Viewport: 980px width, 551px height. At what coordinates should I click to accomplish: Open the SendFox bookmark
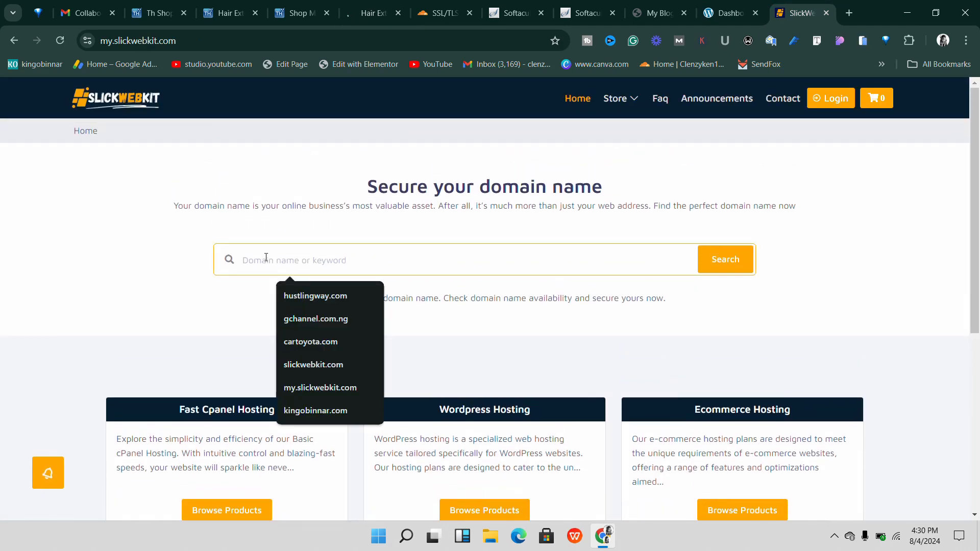click(759, 64)
